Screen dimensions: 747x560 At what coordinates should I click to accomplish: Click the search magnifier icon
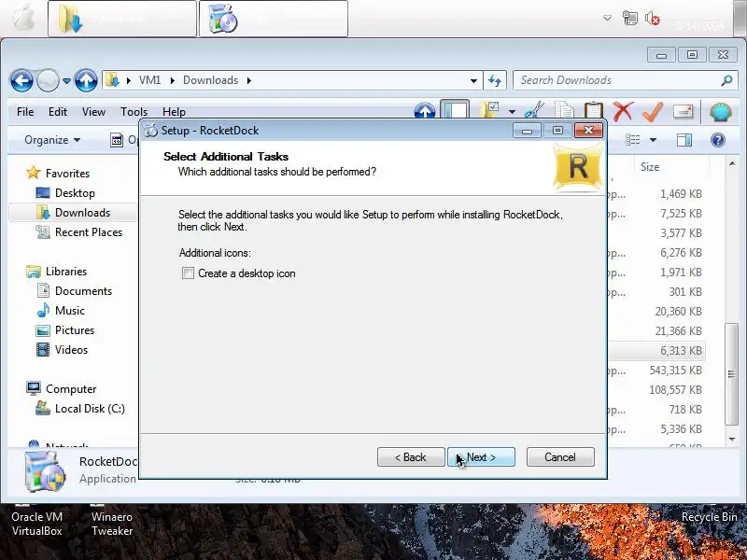coord(727,80)
